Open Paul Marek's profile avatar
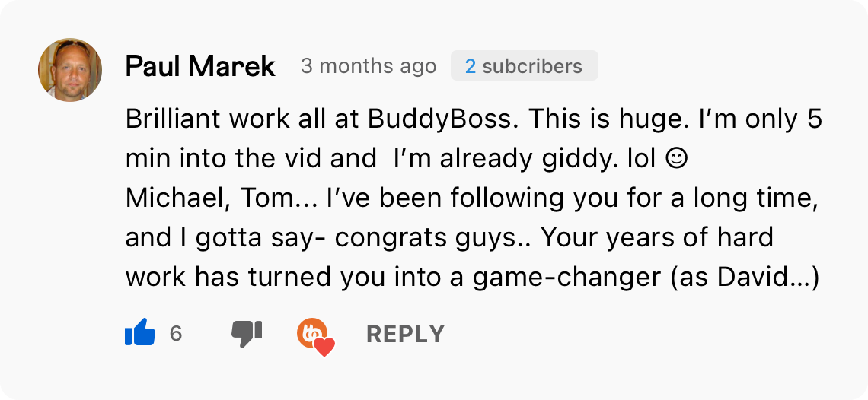The image size is (868, 400). (70, 70)
